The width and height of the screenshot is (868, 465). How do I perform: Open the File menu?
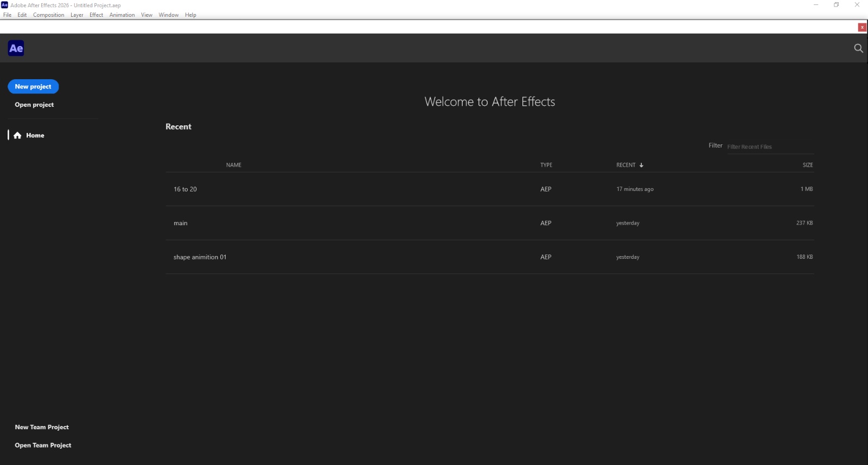click(x=7, y=15)
